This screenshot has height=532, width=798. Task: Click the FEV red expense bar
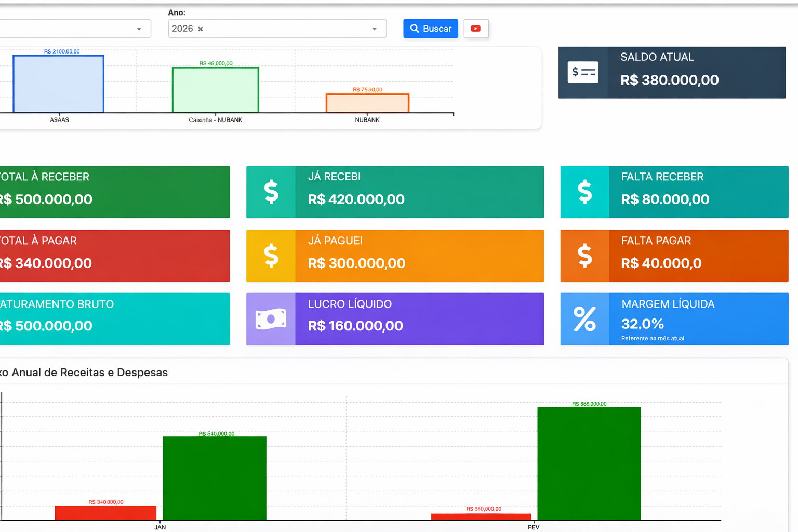click(x=481, y=516)
